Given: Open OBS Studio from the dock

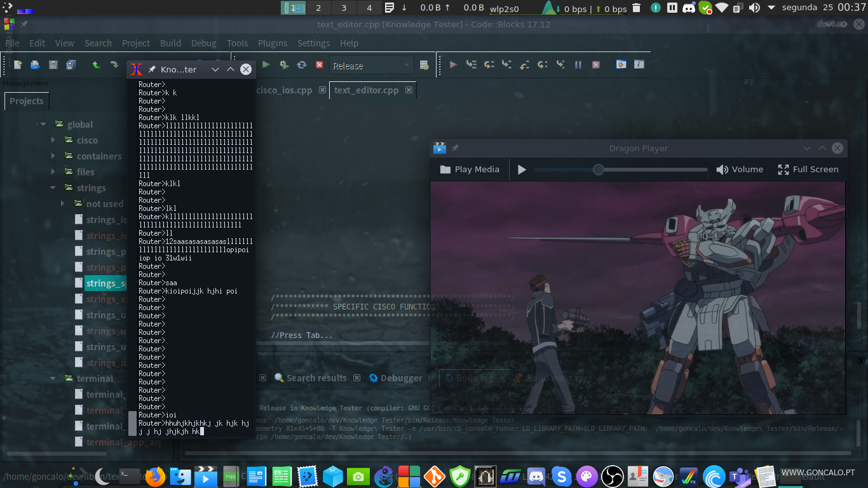Looking at the screenshot, I should [x=612, y=476].
